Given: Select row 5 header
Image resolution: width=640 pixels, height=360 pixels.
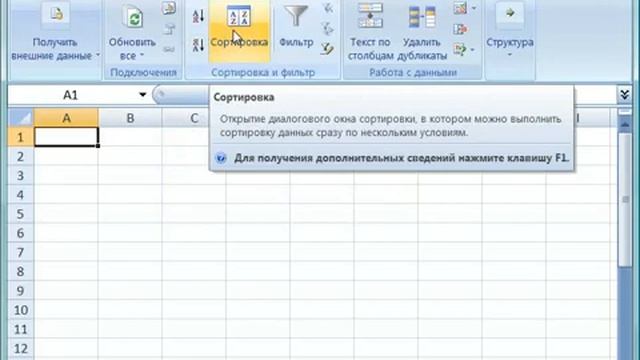Looking at the screenshot, I should click(20, 214).
